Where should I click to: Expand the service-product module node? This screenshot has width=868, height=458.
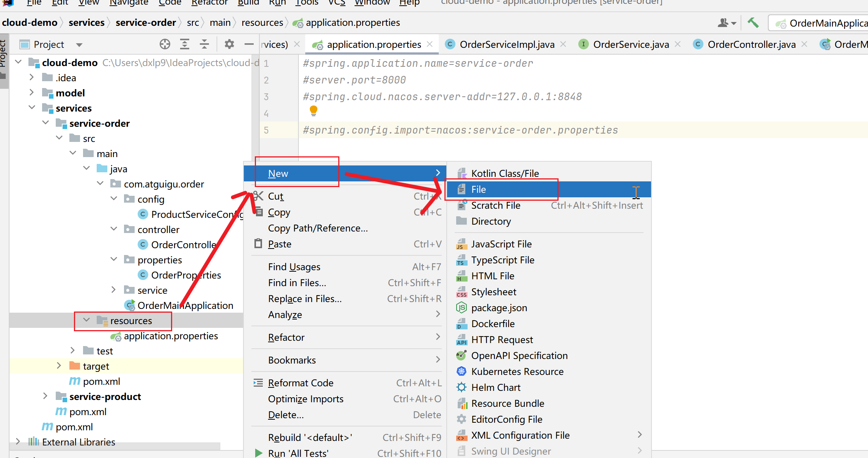[46, 396]
